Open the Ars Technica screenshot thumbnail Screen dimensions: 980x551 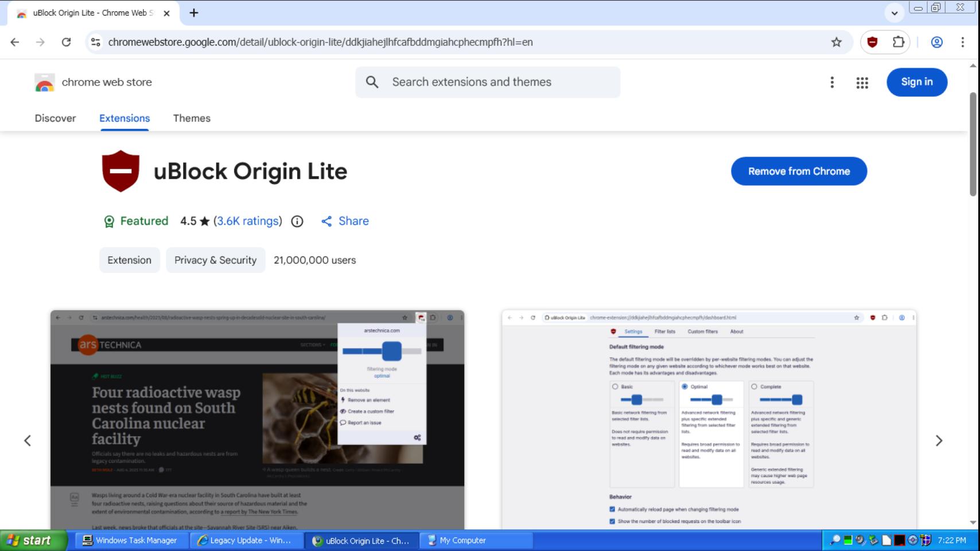[x=257, y=420]
